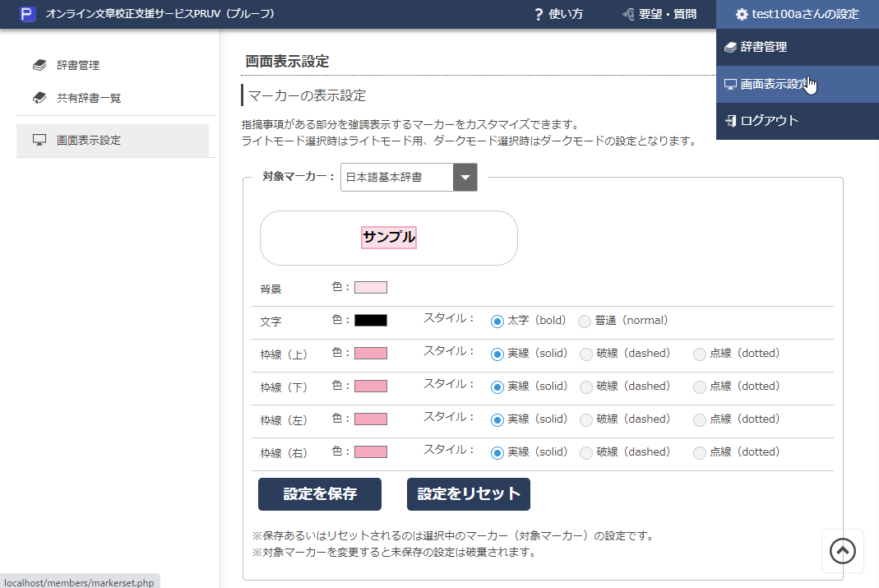Image resolution: width=879 pixels, height=588 pixels.
Task: Click the PRUV logo icon
Action: [29, 14]
